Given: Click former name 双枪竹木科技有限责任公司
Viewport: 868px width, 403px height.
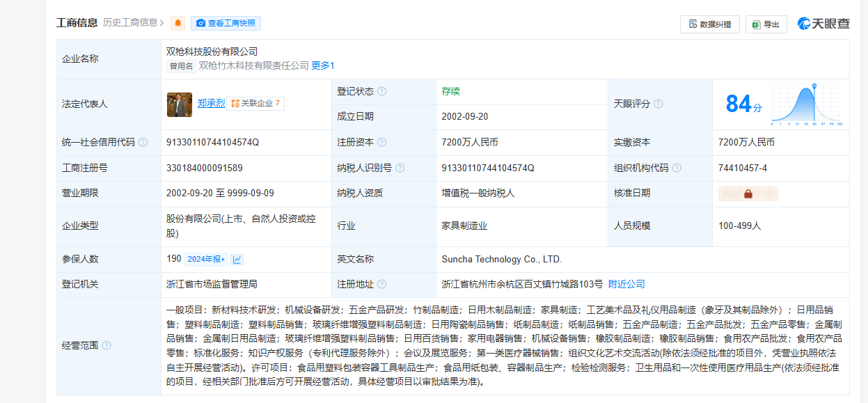Looking at the screenshot, I should (x=253, y=65).
